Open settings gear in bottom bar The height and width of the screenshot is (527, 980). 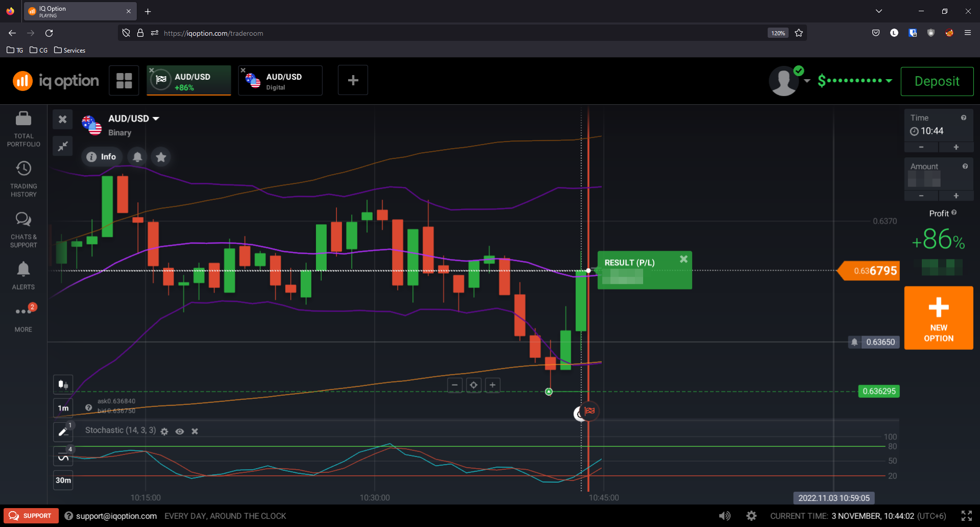coord(751,516)
